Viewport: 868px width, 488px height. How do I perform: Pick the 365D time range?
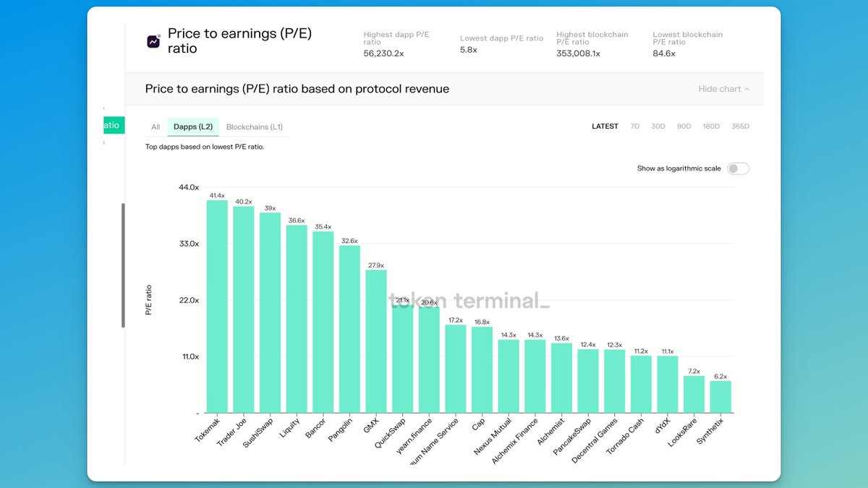click(740, 127)
